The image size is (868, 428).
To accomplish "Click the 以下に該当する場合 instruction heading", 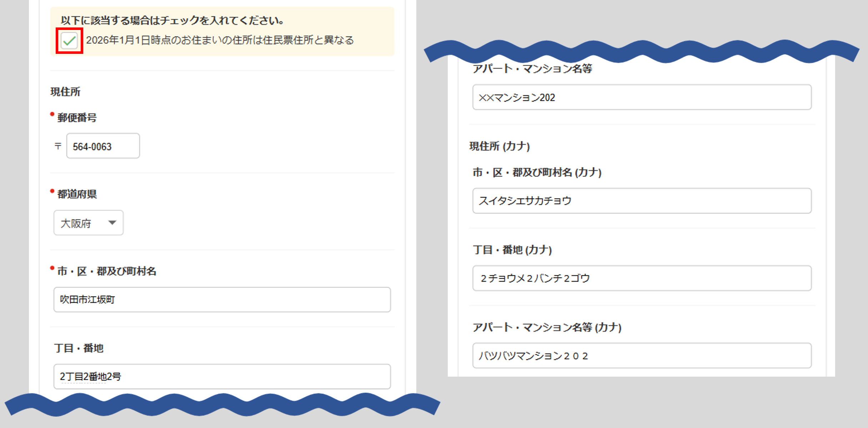I will 172,21.
